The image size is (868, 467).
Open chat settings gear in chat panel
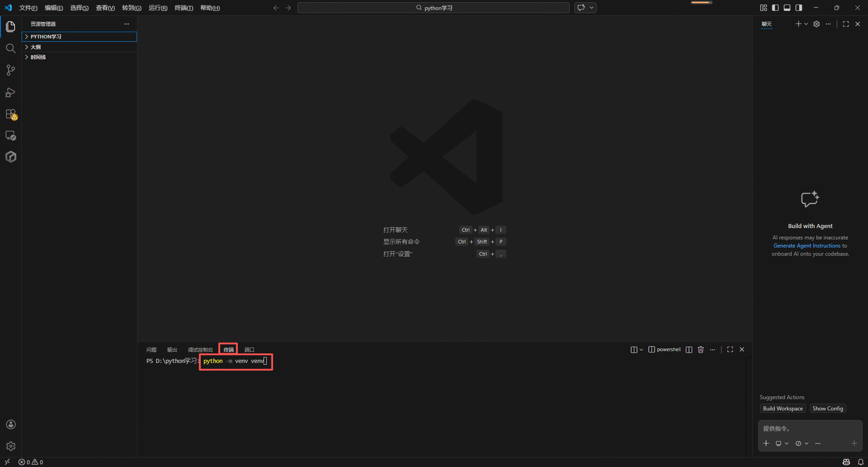(x=816, y=24)
